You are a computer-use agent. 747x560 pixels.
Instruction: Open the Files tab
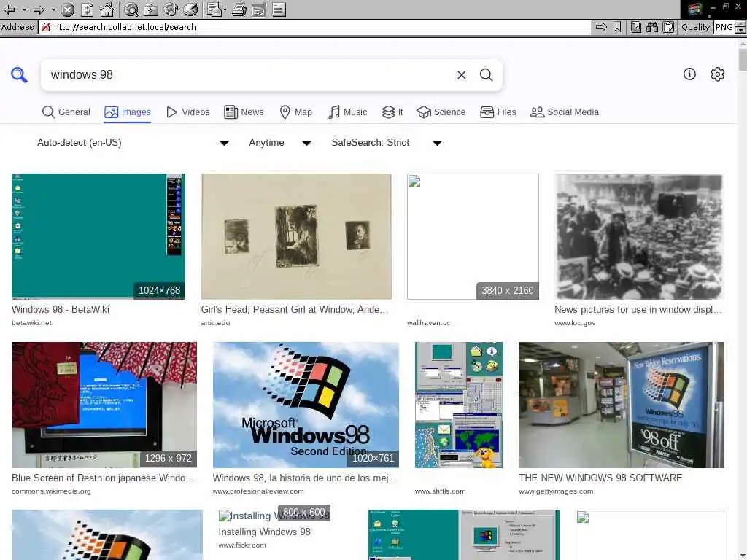click(498, 112)
